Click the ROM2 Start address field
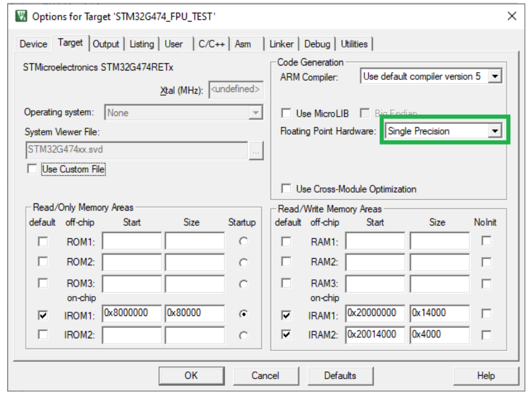 pyautogui.click(x=132, y=262)
